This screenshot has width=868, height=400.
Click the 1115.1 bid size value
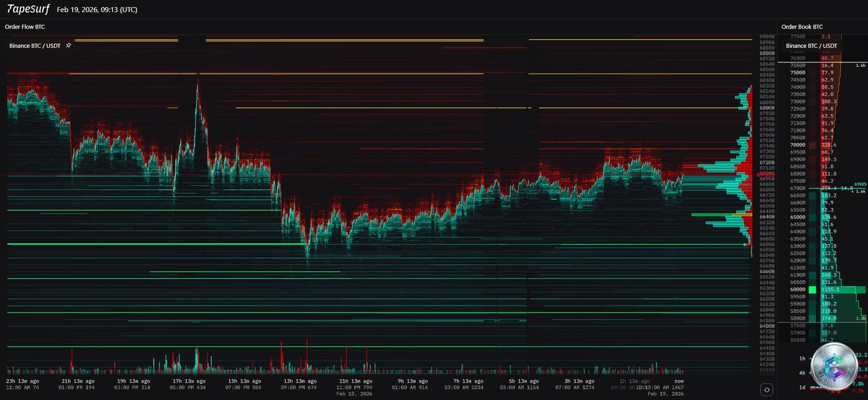[830, 289]
